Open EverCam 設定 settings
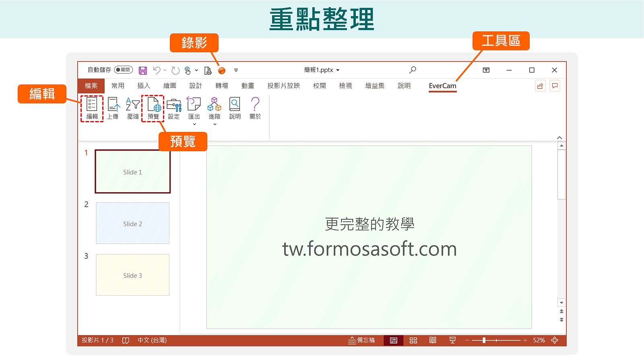Viewport: 644px width, 362px height. point(174,108)
